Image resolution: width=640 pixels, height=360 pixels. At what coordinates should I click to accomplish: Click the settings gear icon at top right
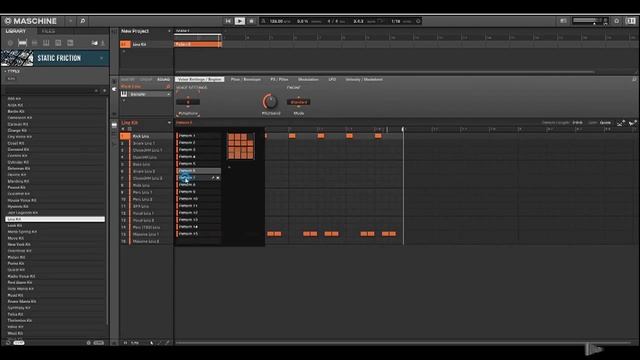(x=617, y=21)
